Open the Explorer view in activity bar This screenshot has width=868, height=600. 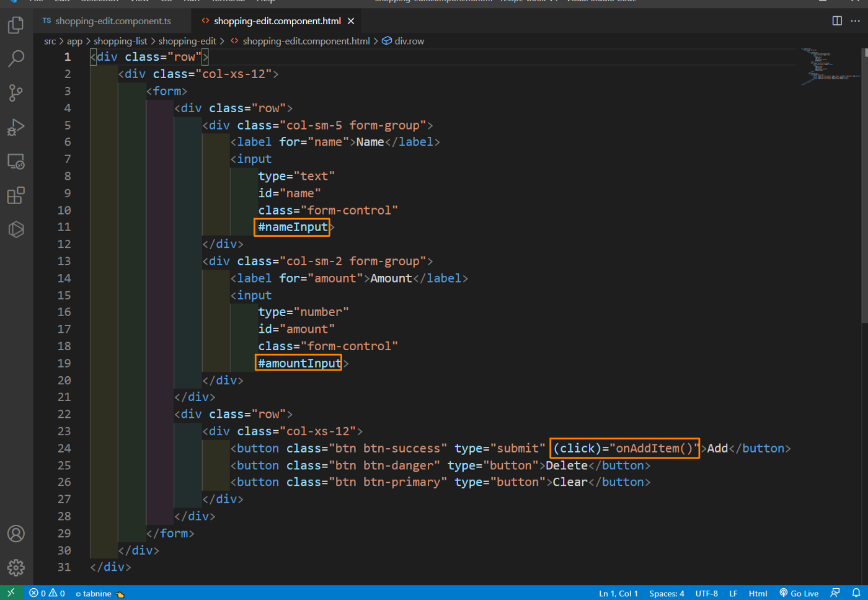pos(16,25)
